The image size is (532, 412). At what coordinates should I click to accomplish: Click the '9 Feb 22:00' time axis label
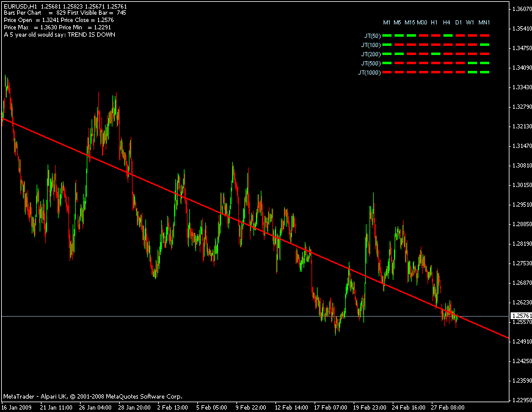tap(251, 407)
